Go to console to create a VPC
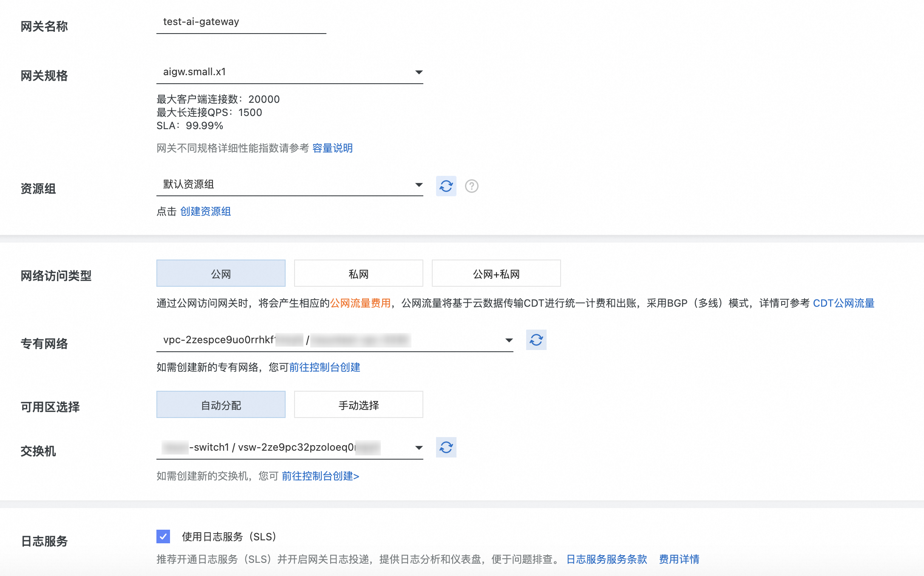This screenshot has height=576, width=924. [x=324, y=367]
